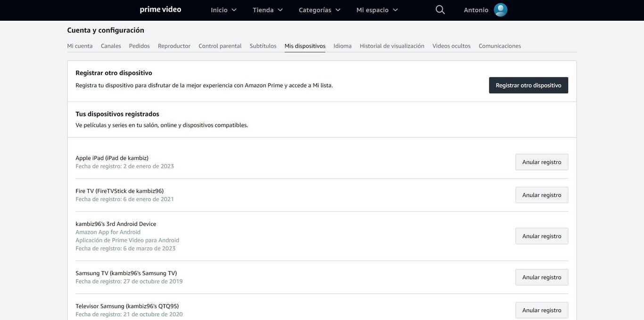The width and height of the screenshot is (644, 320).
Task: Expand the Inicio dropdown menu
Action: pos(223,10)
